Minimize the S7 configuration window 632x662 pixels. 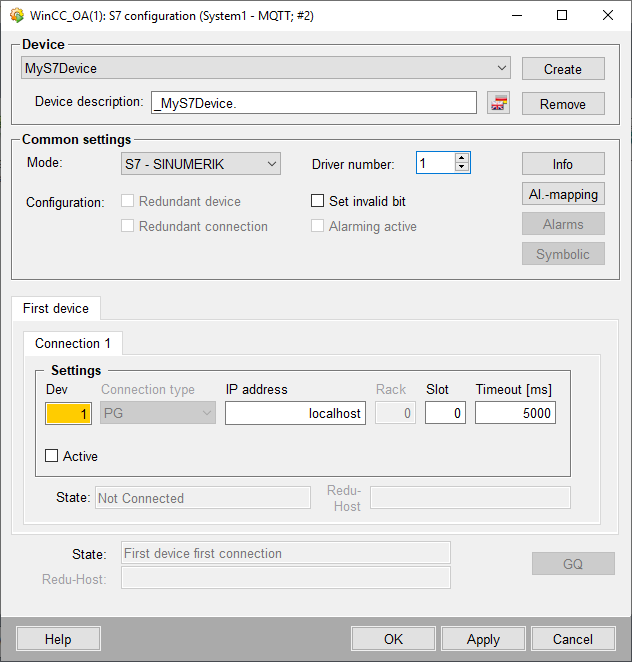coord(517,16)
